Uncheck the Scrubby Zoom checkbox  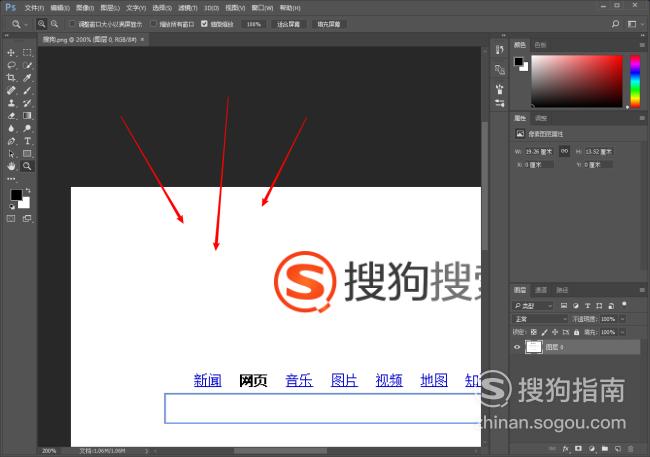tap(204, 24)
